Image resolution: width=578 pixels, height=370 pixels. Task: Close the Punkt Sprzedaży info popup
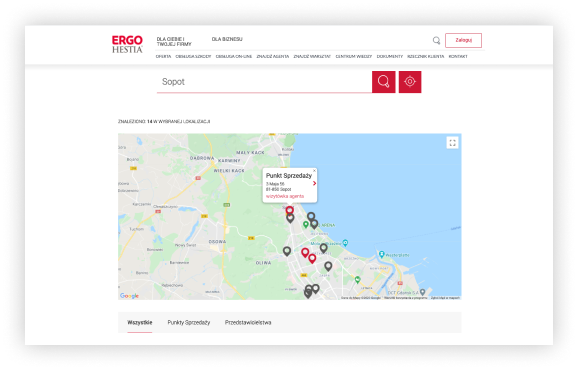click(314, 171)
